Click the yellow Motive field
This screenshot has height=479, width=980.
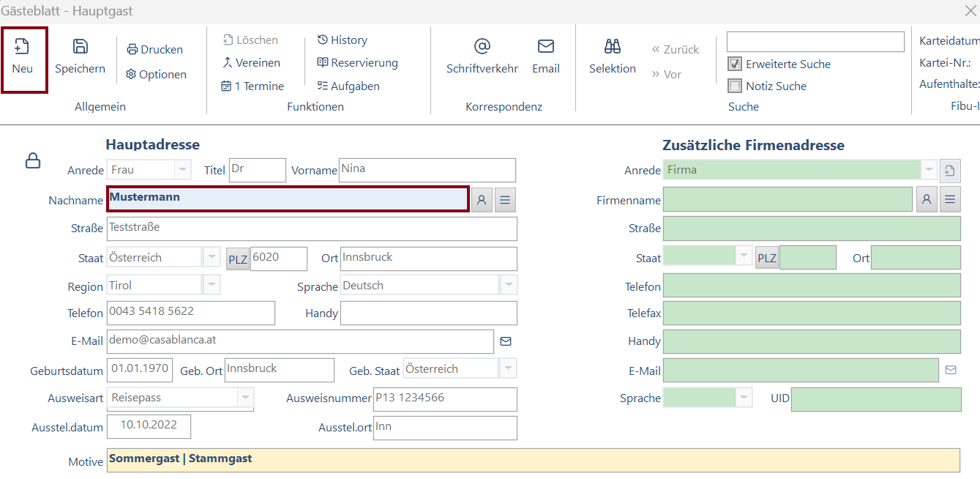[x=532, y=460]
